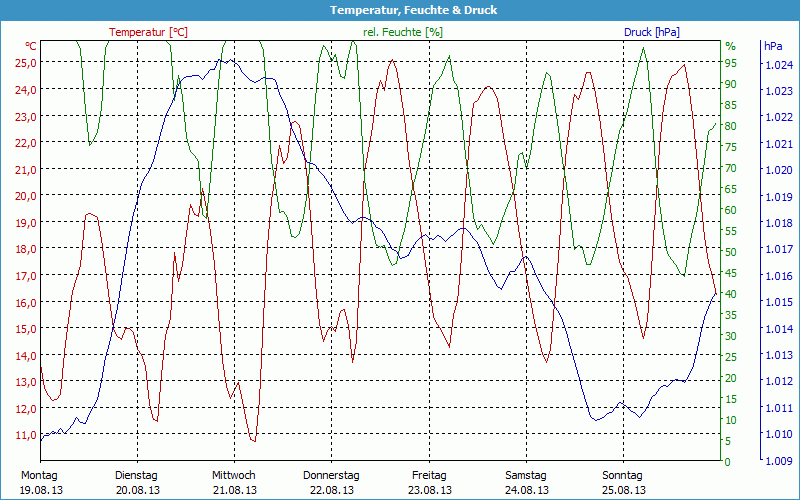
Task: Click the '17,0' temperature axis value
Action: [25, 276]
